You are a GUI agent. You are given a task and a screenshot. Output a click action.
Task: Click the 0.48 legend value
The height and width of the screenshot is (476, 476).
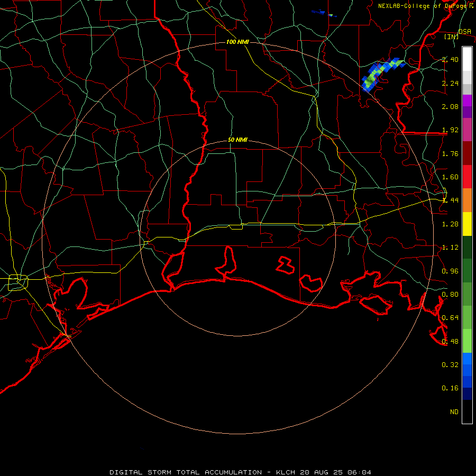pos(450,342)
